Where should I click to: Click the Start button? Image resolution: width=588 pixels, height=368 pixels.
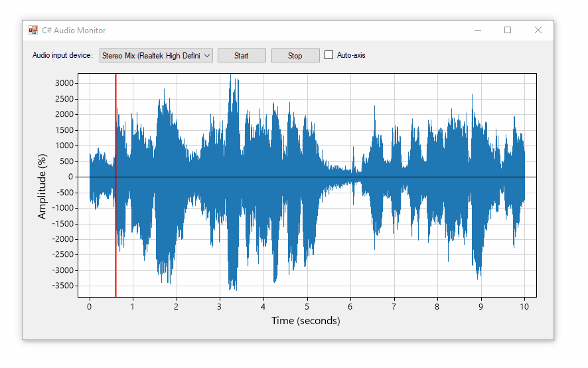(x=242, y=56)
